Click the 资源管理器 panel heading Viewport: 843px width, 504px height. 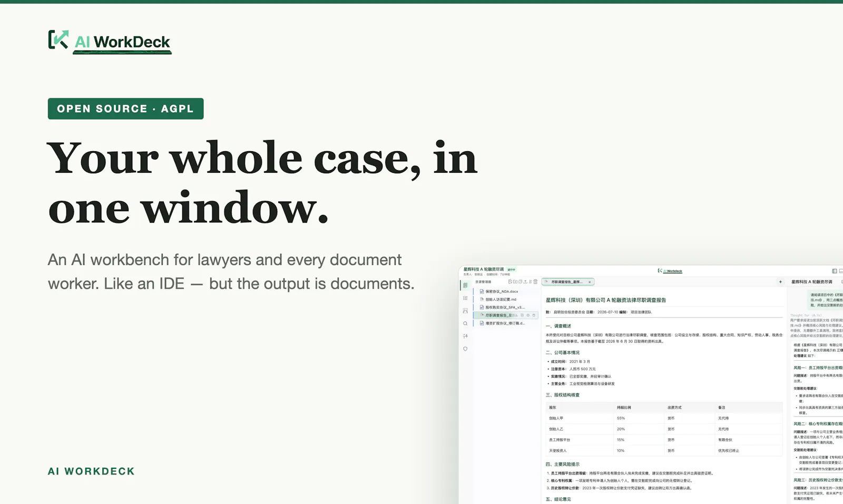pos(483,282)
